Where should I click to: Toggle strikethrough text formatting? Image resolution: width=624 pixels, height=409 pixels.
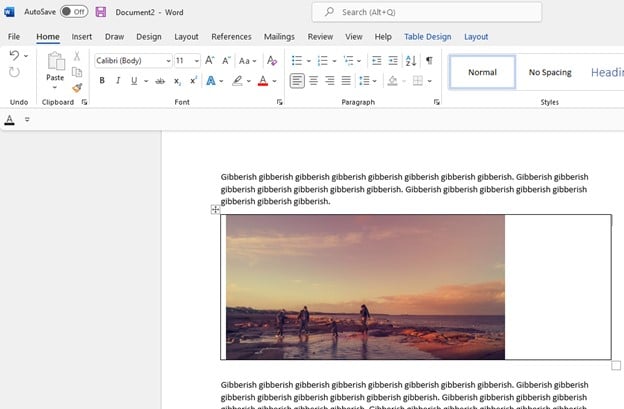pos(160,81)
